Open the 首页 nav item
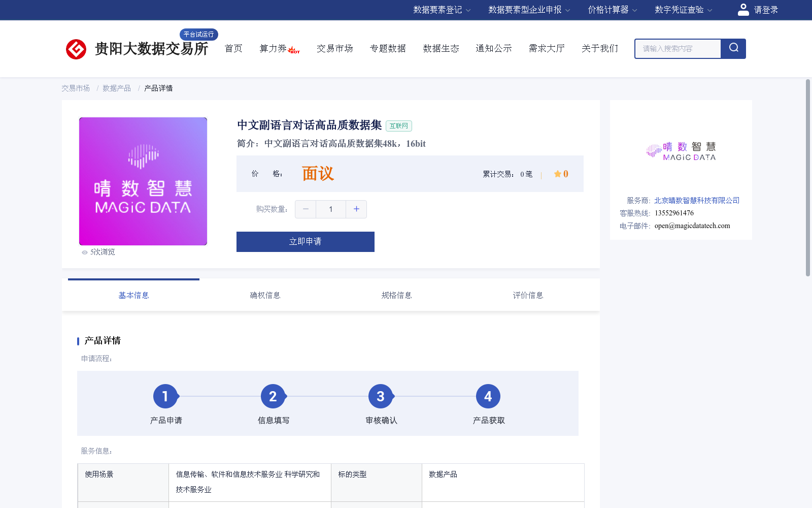Image resolution: width=812 pixels, height=508 pixels. 233,48
